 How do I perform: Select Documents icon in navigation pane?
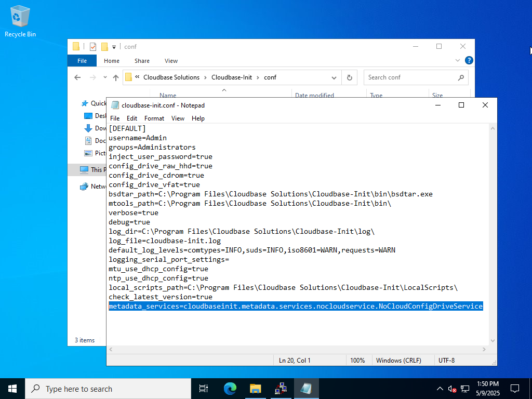tap(88, 140)
